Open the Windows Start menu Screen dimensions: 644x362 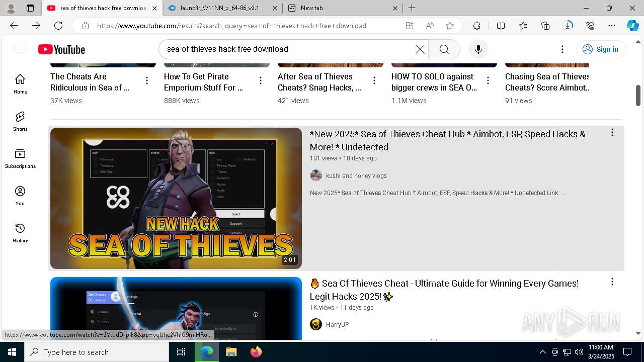[12, 352]
